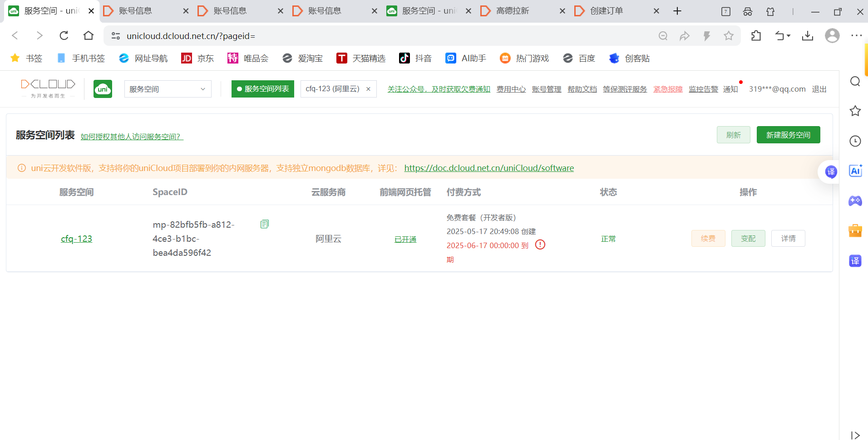Open the user profile avatar icon
Screen dimensions: 868x440
click(832, 36)
